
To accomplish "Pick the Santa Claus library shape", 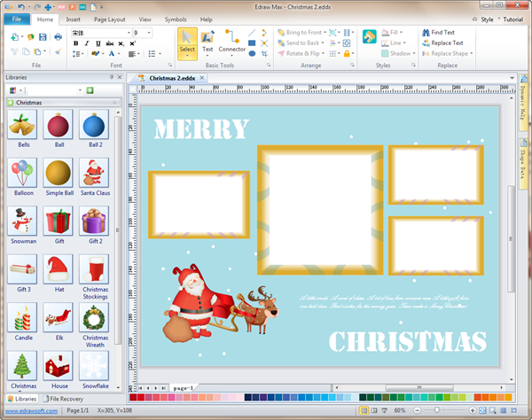I will pyautogui.click(x=94, y=173).
